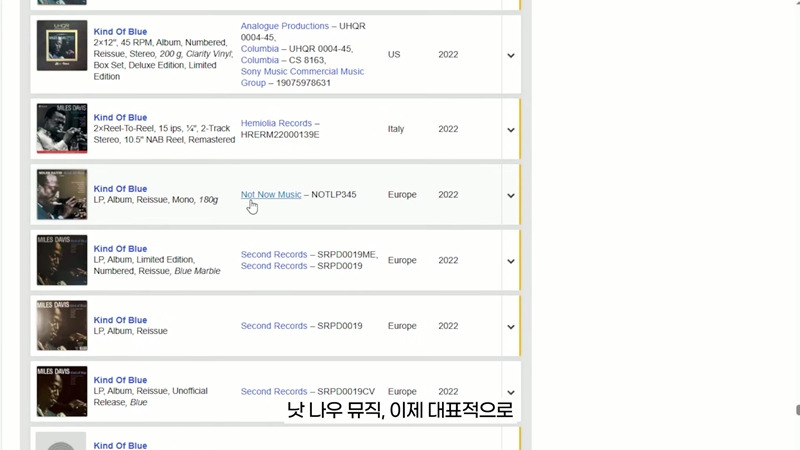Expand the Italy reel-to-reel release details
The height and width of the screenshot is (450, 800).
click(510, 130)
